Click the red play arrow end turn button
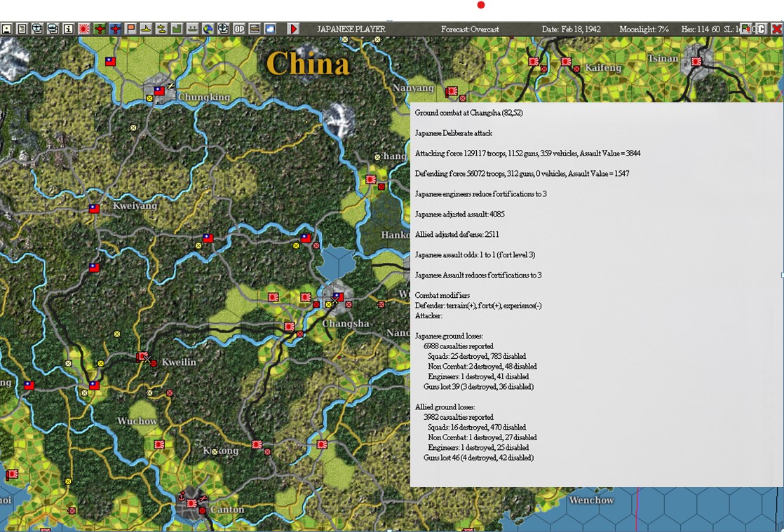Screen dimensions: 784x532 click(294, 29)
